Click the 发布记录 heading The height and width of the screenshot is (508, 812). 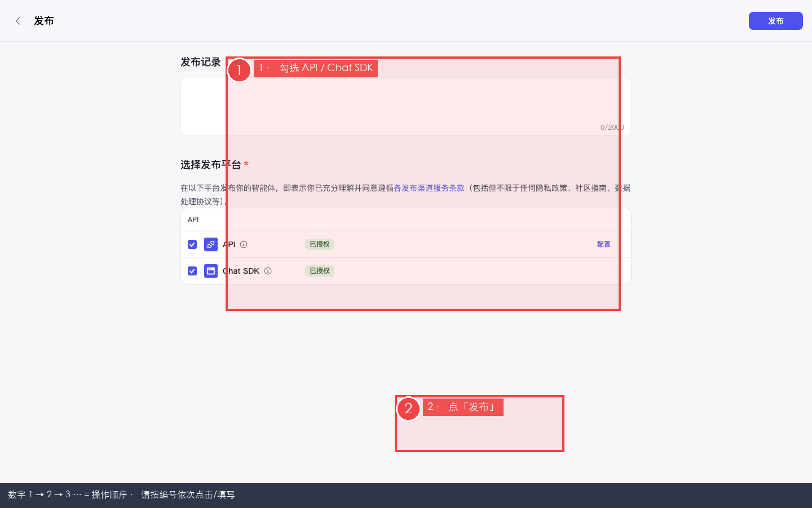tap(201, 62)
